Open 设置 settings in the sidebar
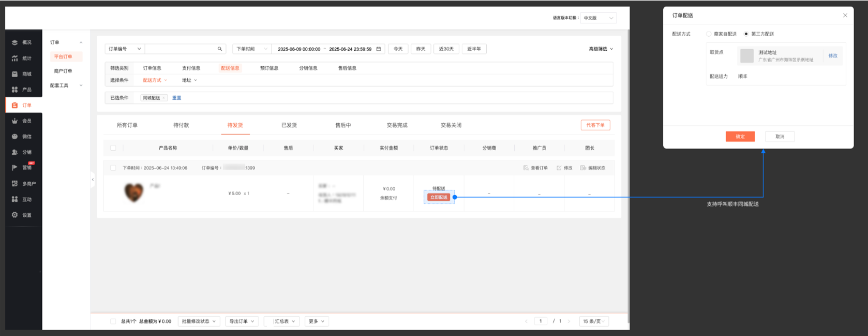The height and width of the screenshot is (336, 868). point(22,215)
